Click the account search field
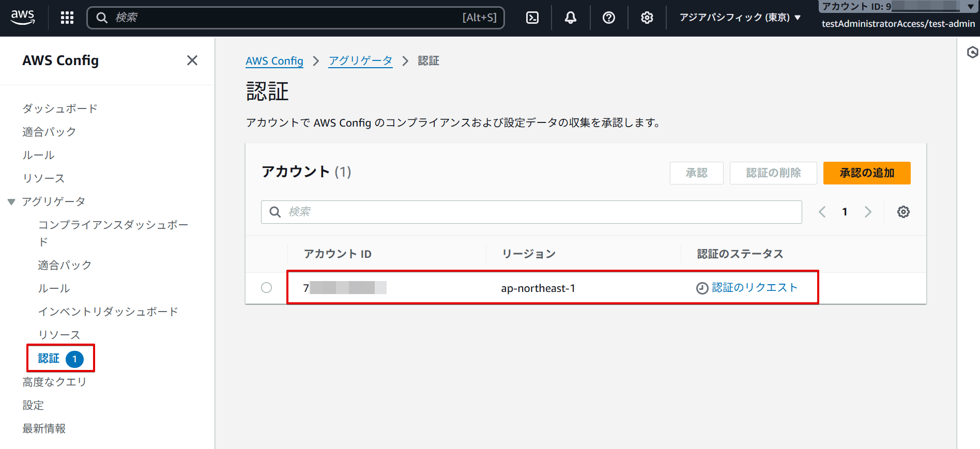980x449 pixels. pos(531,212)
